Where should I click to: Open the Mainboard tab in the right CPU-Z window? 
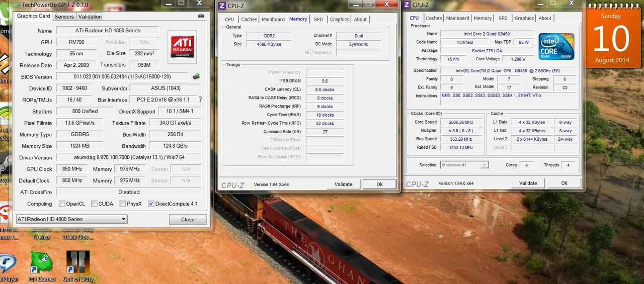[x=458, y=18]
